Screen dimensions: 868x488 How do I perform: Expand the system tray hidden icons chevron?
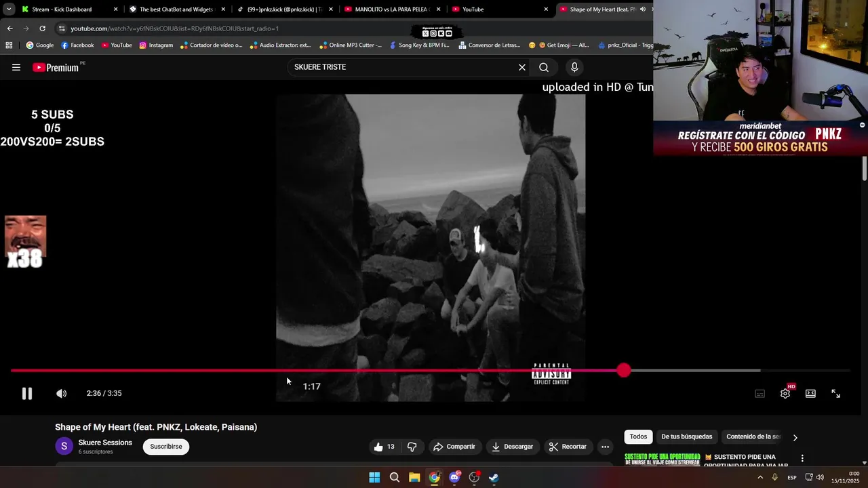coord(760,478)
